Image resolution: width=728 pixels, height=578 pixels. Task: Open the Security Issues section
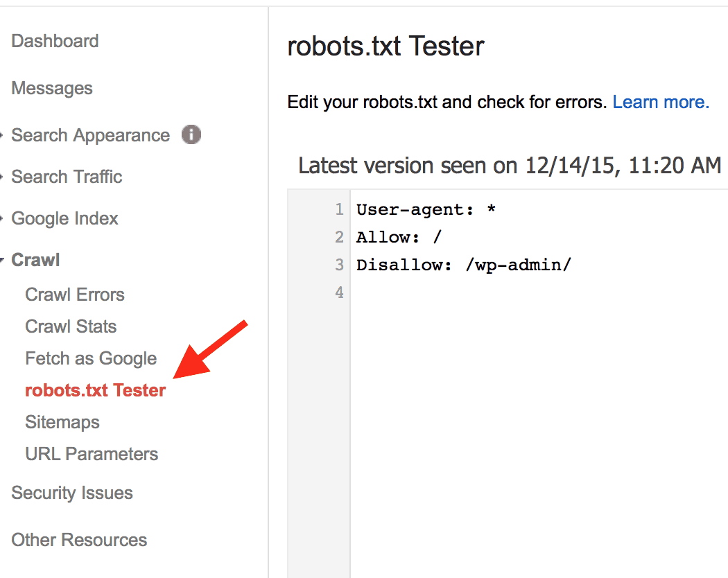tap(72, 493)
